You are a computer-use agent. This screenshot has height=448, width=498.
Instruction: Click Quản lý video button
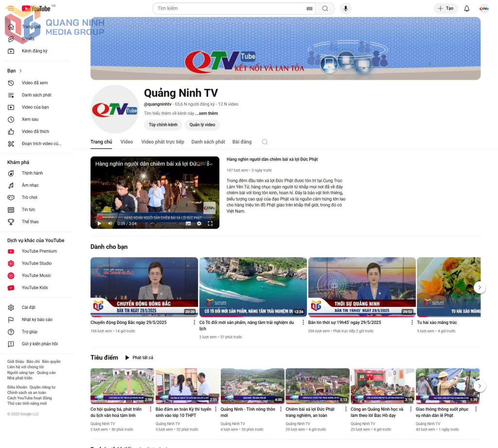(202, 125)
